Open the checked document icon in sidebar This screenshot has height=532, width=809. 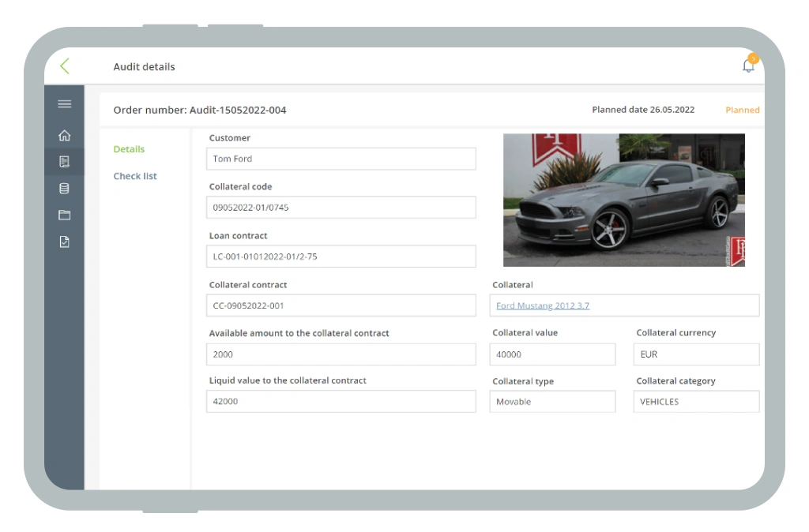[x=65, y=242]
